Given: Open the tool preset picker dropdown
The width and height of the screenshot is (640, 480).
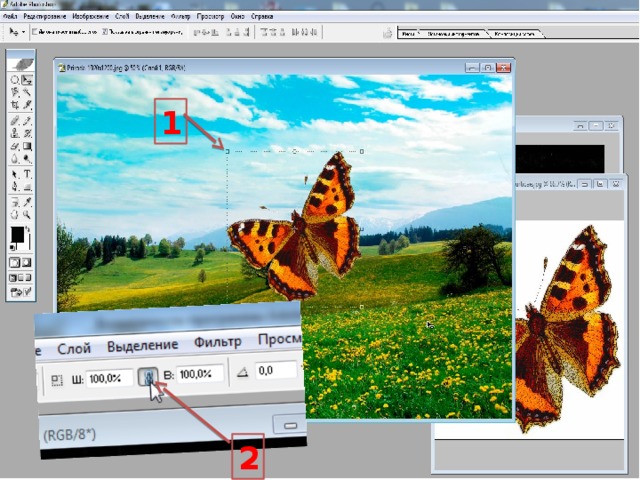Looking at the screenshot, I should tap(17, 32).
